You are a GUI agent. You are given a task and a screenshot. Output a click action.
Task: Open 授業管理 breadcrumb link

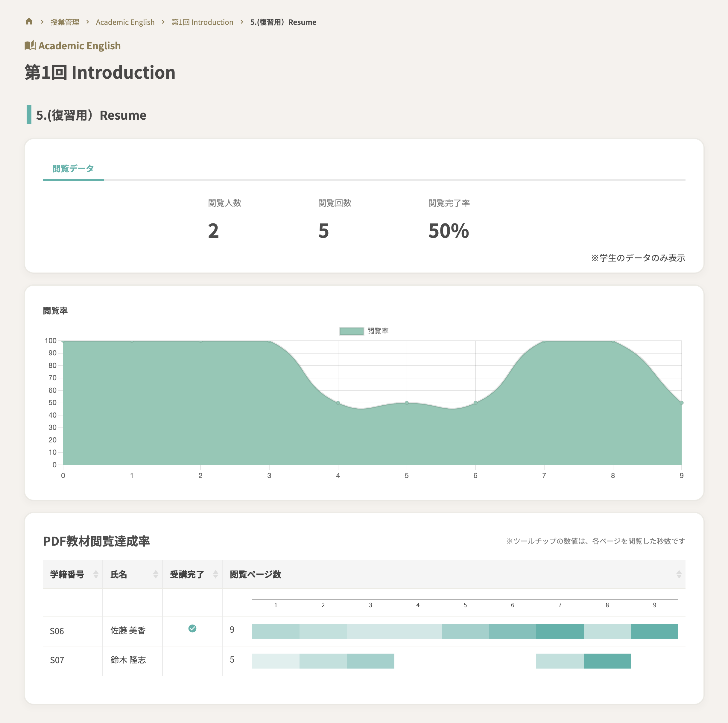point(65,22)
